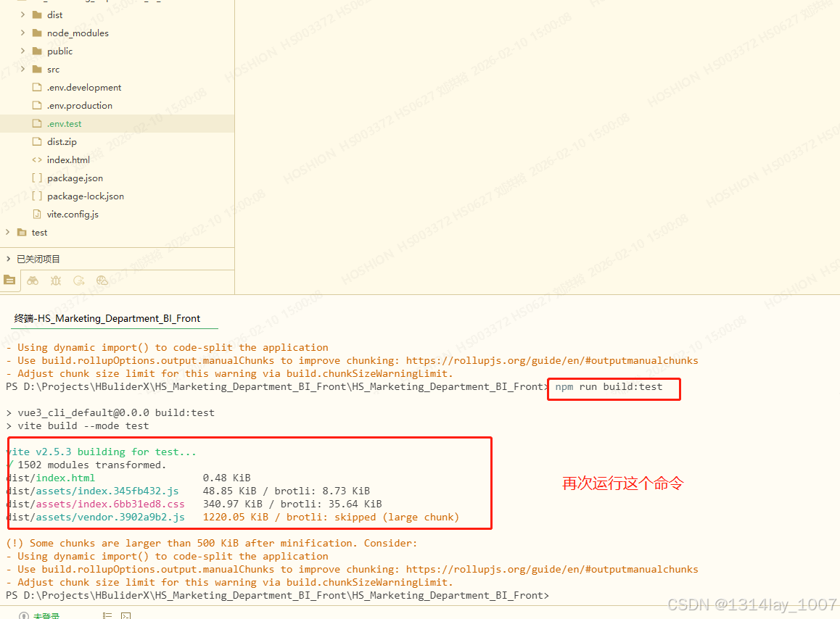Screen dimensions: 840x619
Task: Open index.html in the file tree
Action: tap(68, 159)
